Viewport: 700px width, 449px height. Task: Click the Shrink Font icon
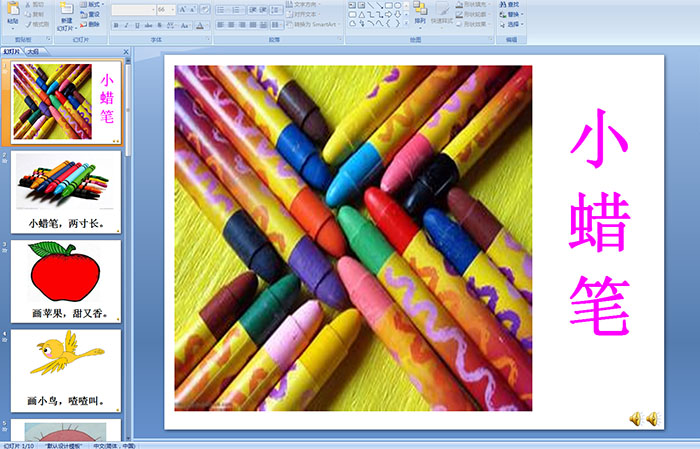click(x=193, y=9)
